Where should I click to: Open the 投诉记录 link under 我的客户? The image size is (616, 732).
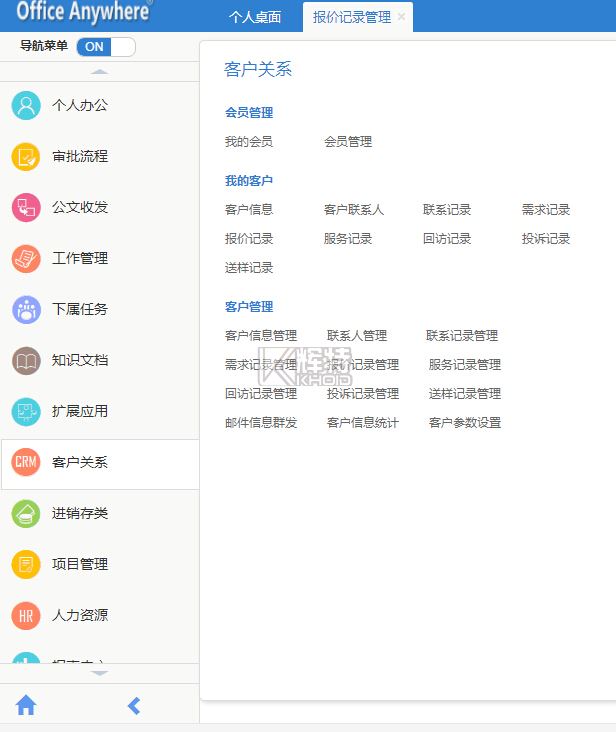(545, 239)
